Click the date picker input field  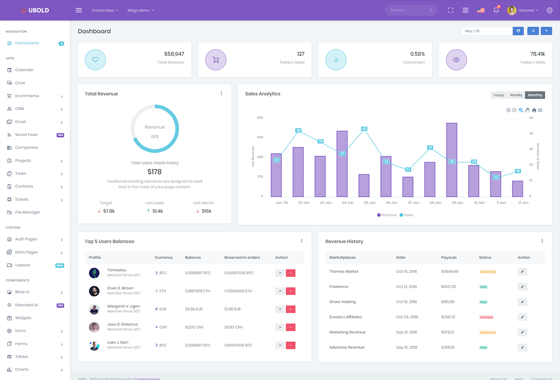click(x=487, y=31)
